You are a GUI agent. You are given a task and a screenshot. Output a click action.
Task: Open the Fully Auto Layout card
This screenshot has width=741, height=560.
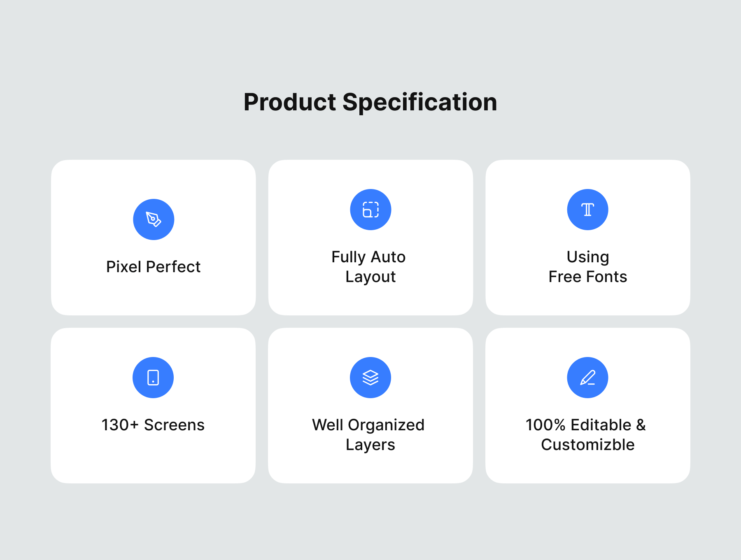(370, 238)
